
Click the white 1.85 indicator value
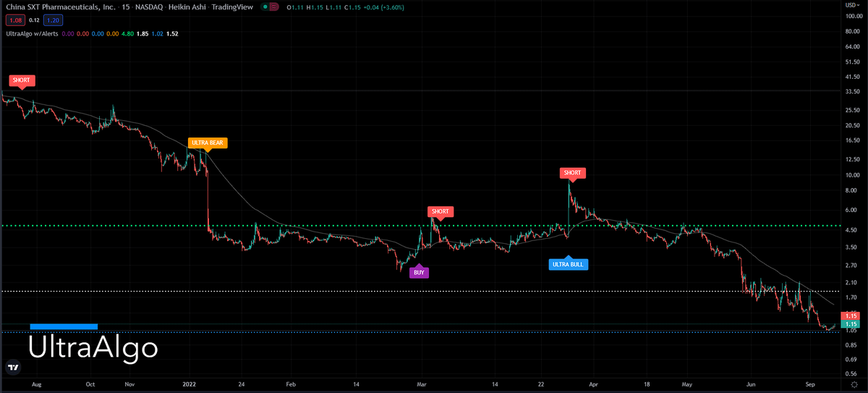tap(142, 33)
